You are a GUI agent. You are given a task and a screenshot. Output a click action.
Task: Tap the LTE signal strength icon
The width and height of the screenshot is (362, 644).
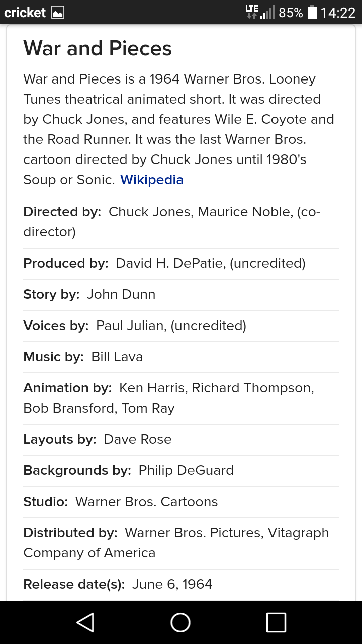coord(260,13)
